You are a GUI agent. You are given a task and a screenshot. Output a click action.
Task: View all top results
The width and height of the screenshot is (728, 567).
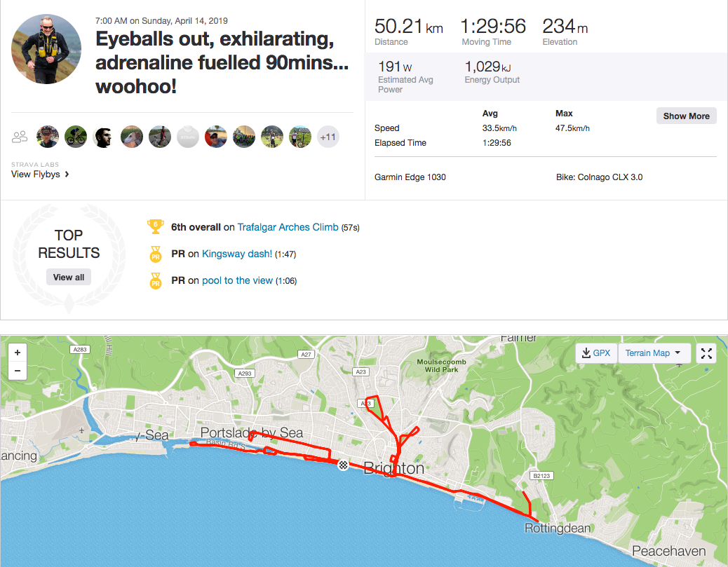pyautogui.click(x=69, y=278)
